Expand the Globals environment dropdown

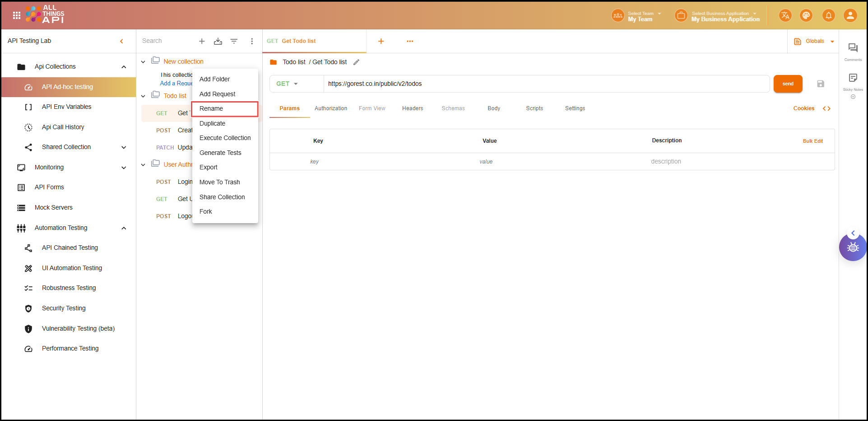[x=814, y=41]
